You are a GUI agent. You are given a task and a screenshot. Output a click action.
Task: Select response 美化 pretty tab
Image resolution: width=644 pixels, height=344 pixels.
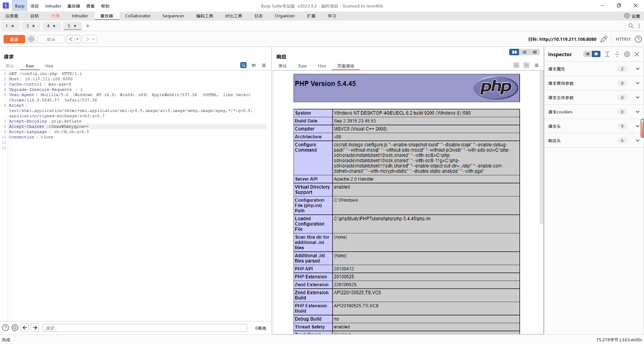coord(283,66)
